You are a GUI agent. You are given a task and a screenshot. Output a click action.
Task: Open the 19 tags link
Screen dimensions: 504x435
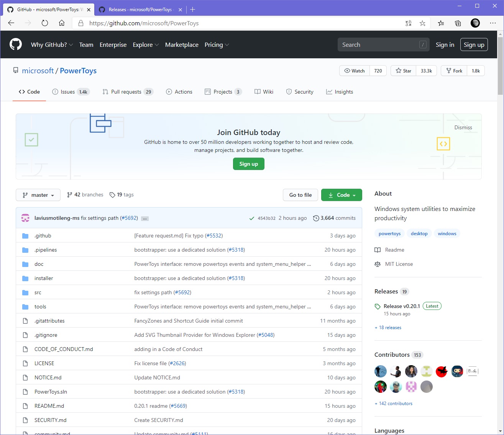pos(121,194)
